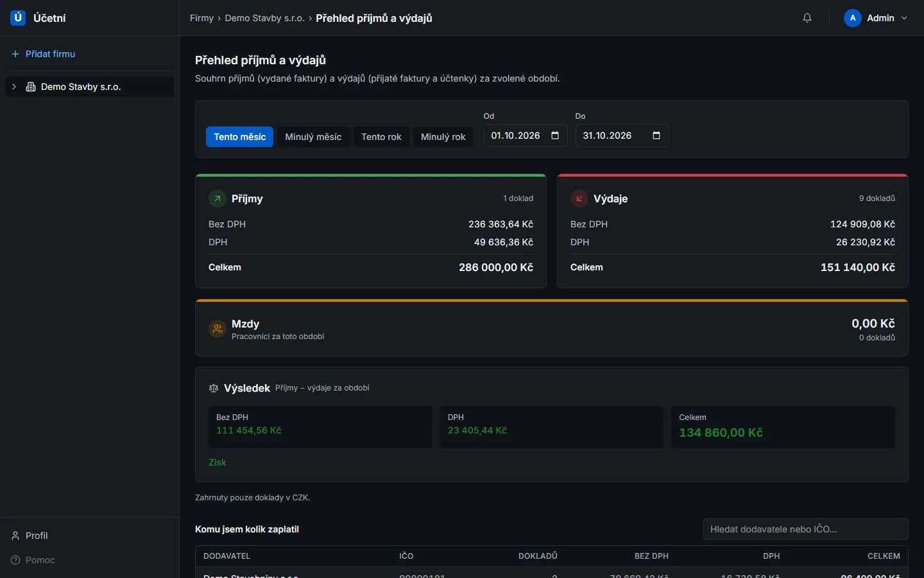Viewport: 924px width, 578px height.
Task: Switch to Minulý rok period
Action: 443,137
